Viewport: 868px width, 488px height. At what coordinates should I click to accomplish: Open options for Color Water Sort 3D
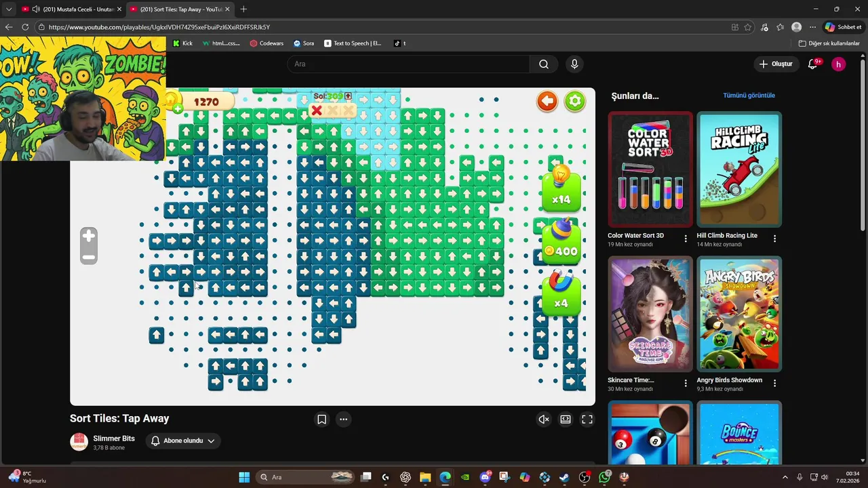click(x=686, y=239)
